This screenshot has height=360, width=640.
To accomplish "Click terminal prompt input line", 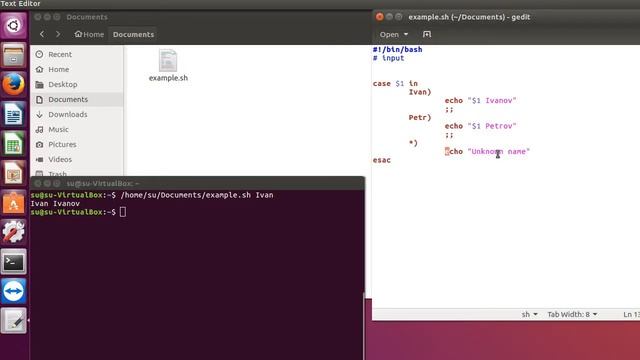I will point(78,212).
